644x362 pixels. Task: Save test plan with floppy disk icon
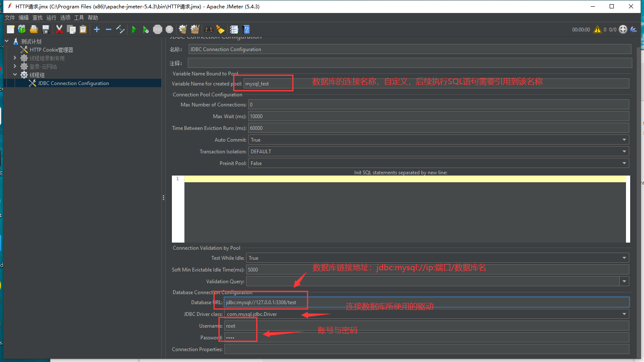point(46,29)
